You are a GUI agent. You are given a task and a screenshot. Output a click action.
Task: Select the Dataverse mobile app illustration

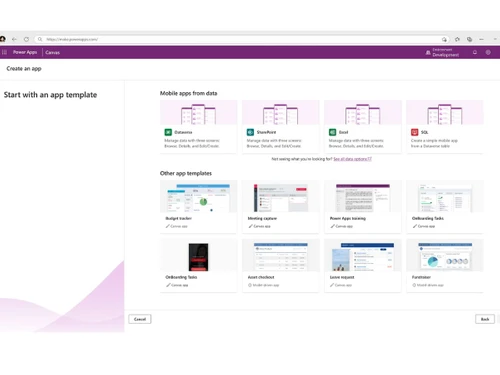(198, 113)
